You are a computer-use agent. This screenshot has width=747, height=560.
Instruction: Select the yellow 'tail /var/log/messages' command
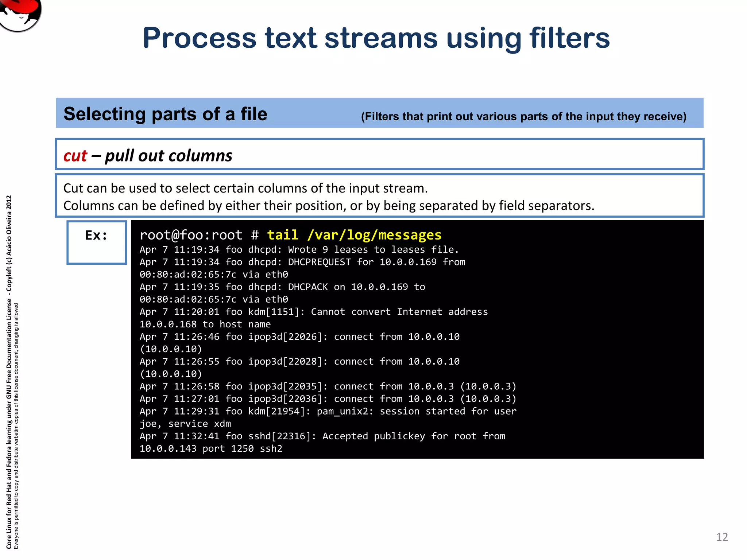coord(354,235)
